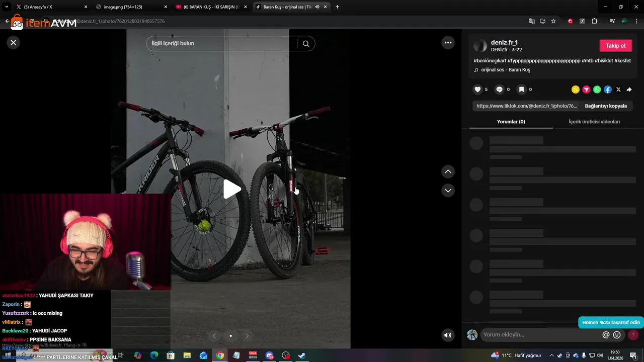Show hidden tray icons chevron
Viewport: 644px width, 362px height.
pyautogui.click(x=551, y=355)
